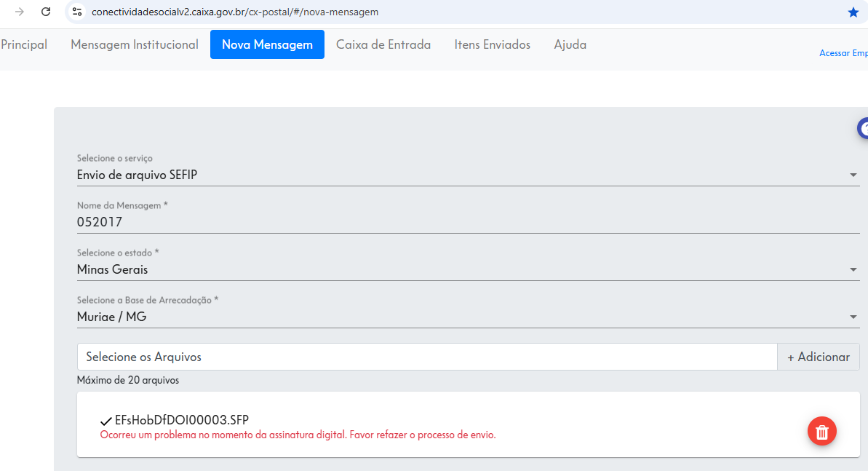Go to the Mensagem Institucional tab
868x471 pixels.
click(x=135, y=44)
